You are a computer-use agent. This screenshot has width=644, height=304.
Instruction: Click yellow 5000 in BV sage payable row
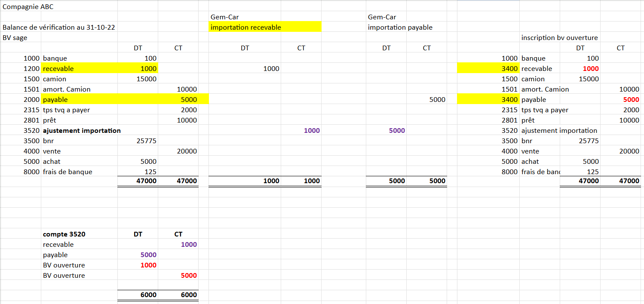(x=188, y=100)
